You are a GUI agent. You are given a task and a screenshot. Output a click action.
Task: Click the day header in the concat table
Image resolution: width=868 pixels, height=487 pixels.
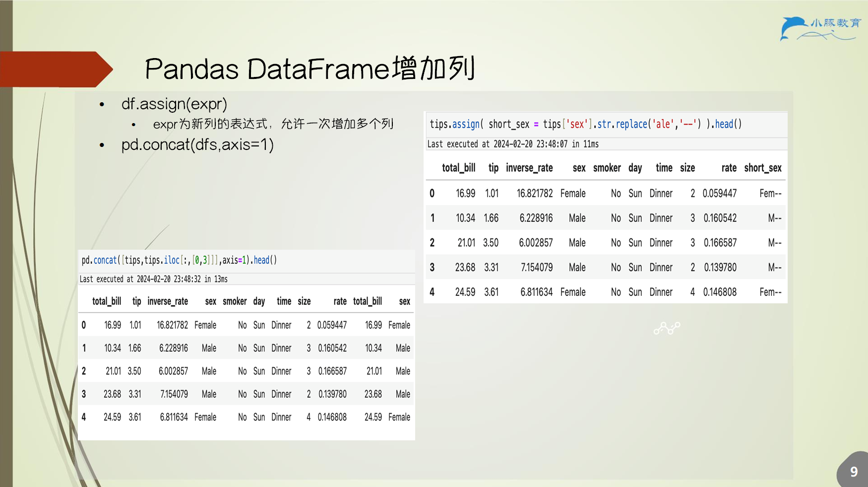coord(259,301)
